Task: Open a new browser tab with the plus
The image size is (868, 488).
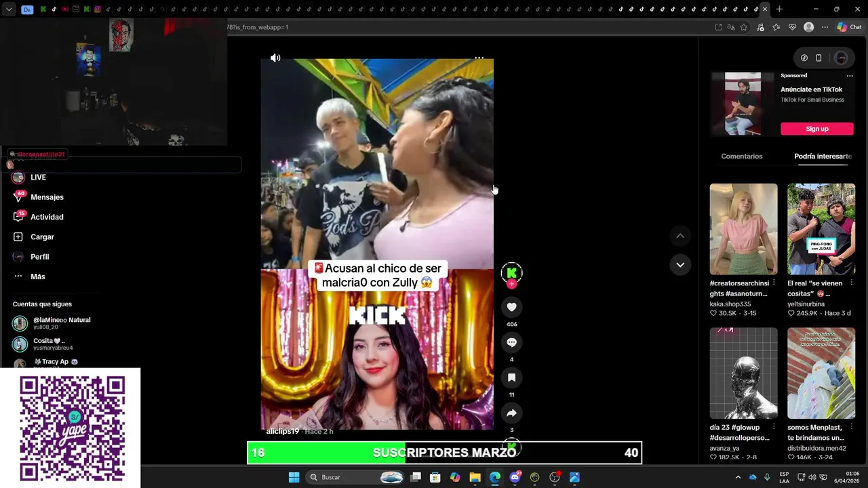Action: pos(779,9)
